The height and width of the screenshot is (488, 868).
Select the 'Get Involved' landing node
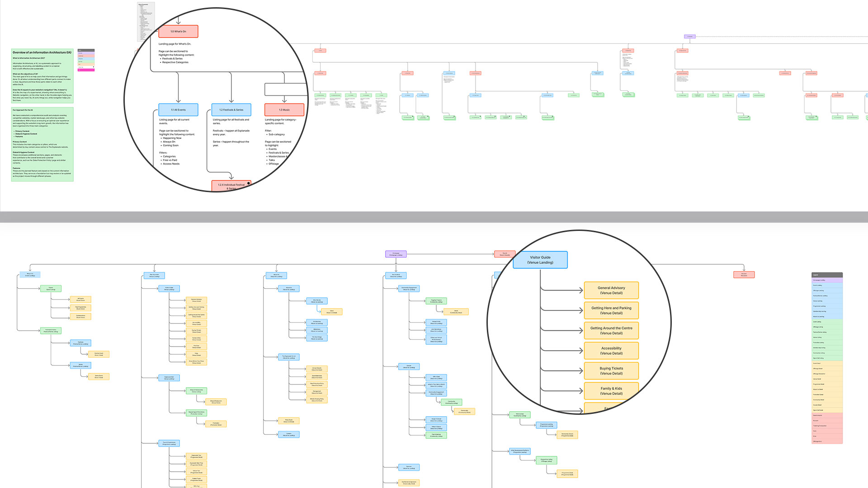(x=396, y=275)
